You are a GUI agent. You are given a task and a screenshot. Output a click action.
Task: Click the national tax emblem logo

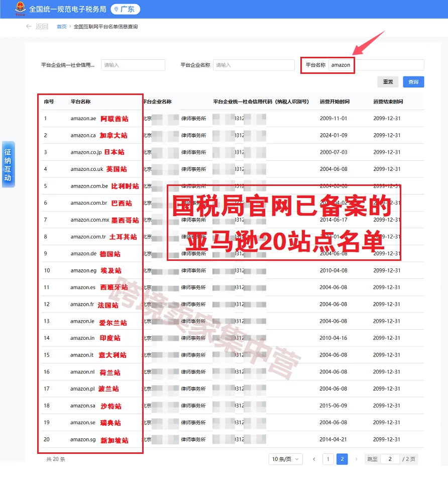coord(21,9)
